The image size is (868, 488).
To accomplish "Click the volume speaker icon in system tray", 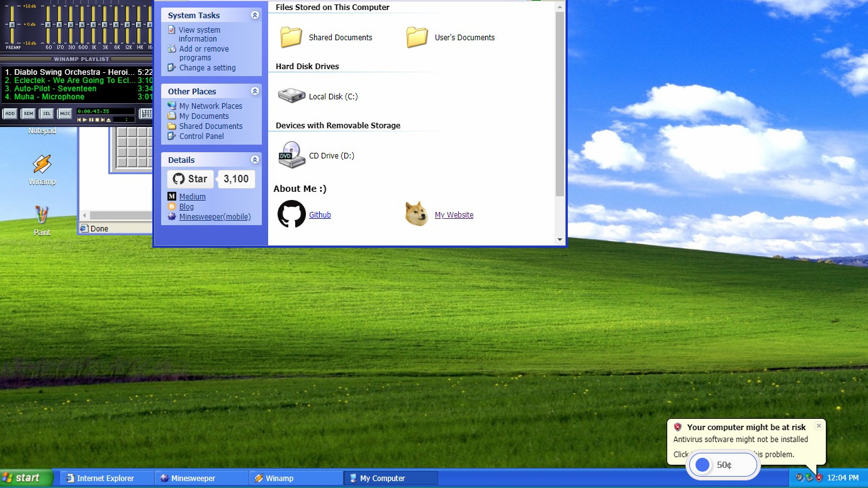I will 799,477.
